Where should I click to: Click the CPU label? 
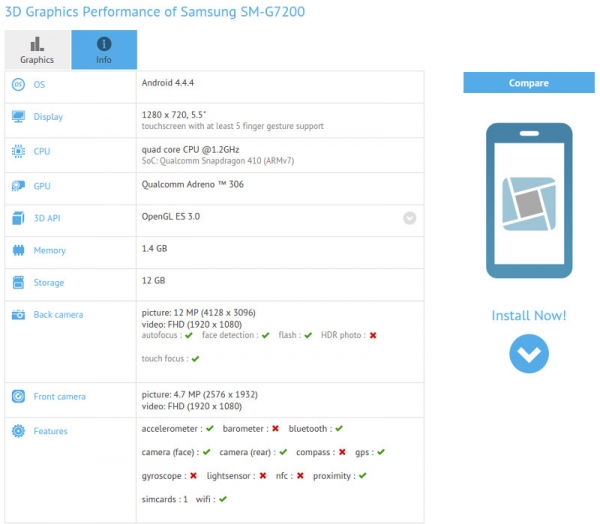(42, 151)
